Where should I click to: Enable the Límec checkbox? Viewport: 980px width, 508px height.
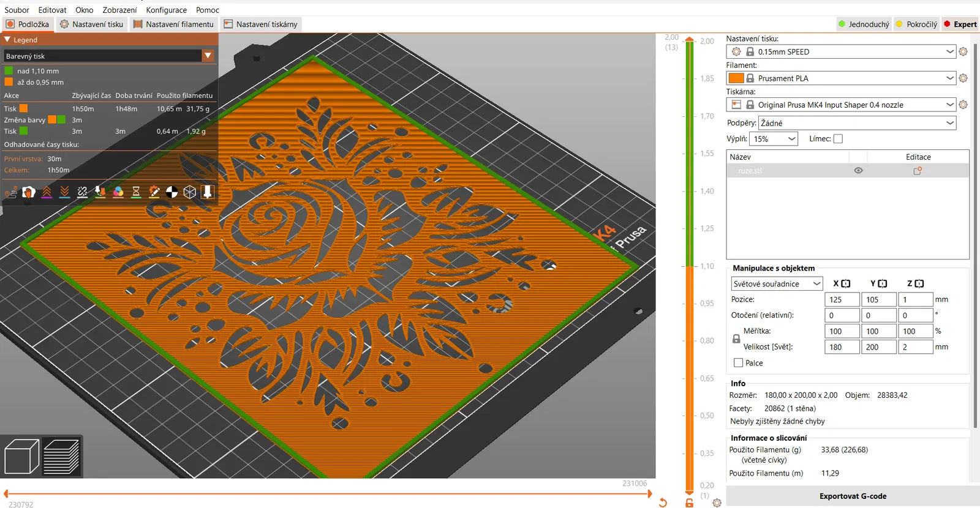click(x=838, y=139)
